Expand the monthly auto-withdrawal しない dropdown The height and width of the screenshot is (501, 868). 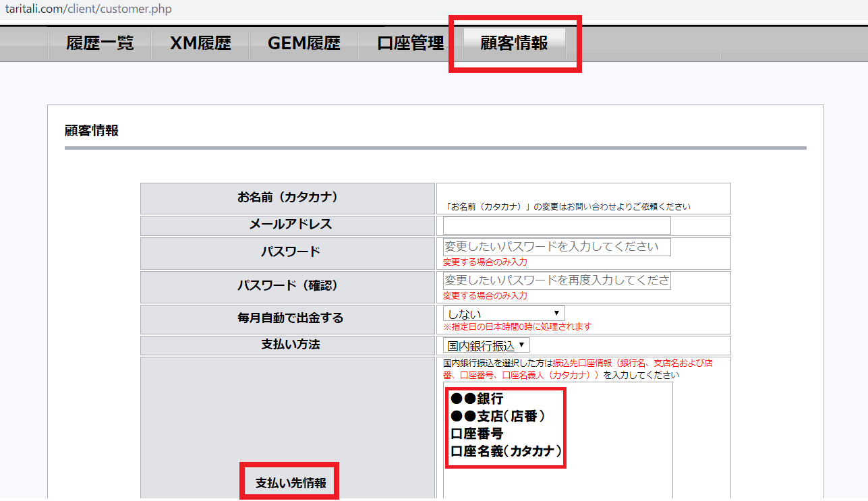503,314
